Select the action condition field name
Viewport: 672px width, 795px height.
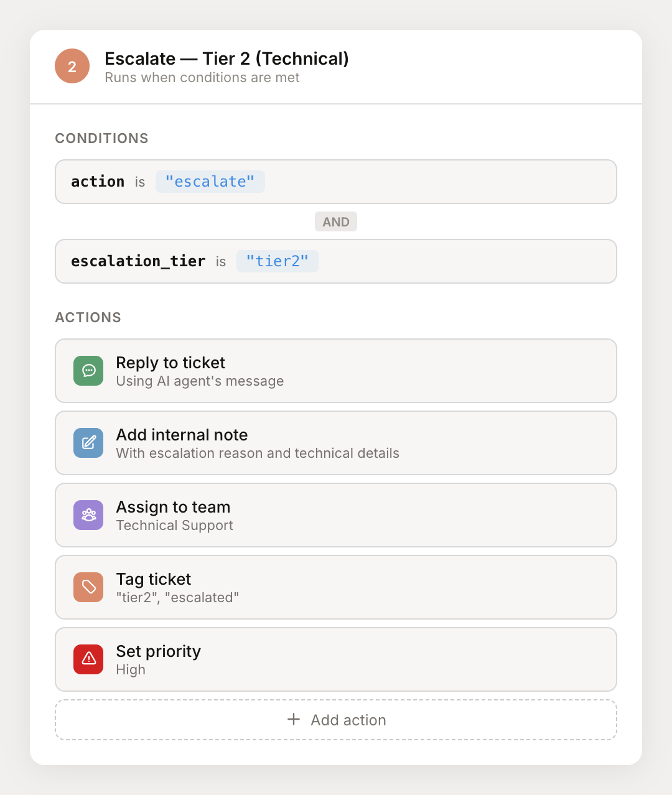(98, 182)
